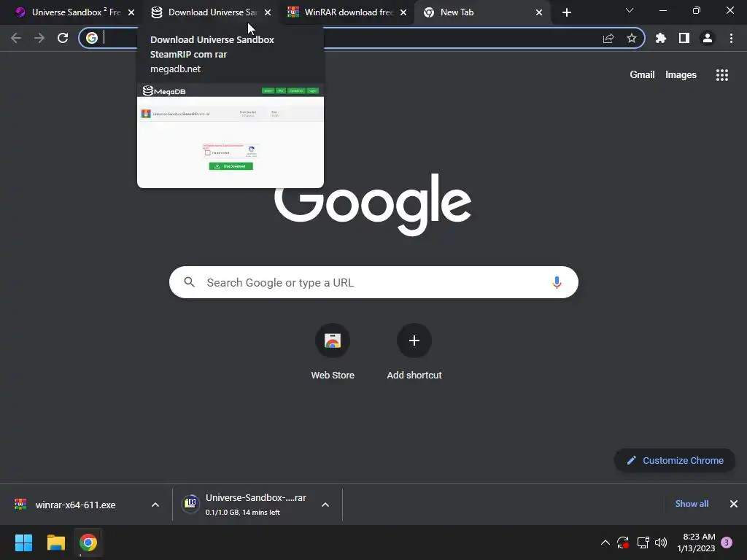Open the clock and calendar

(x=696, y=542)
